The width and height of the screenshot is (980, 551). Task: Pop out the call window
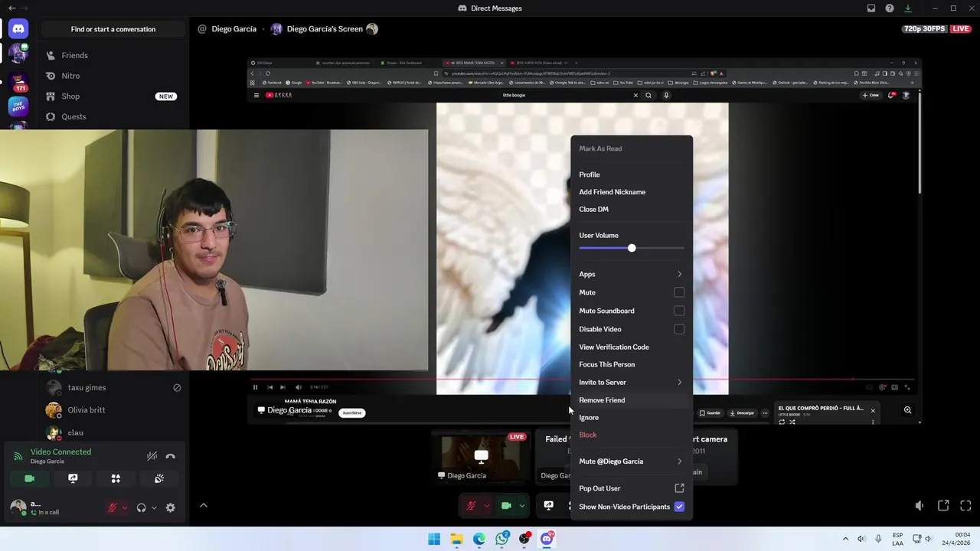tap(943, 506)
